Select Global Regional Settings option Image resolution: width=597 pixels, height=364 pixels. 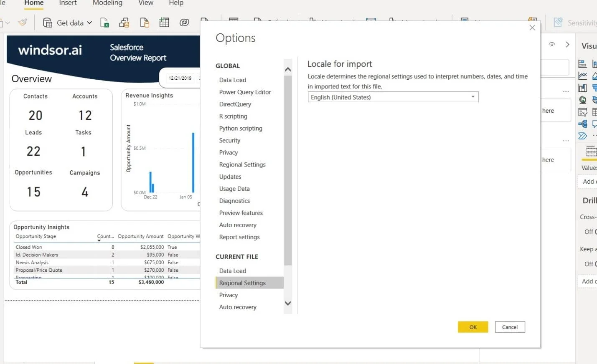point(242,164)
